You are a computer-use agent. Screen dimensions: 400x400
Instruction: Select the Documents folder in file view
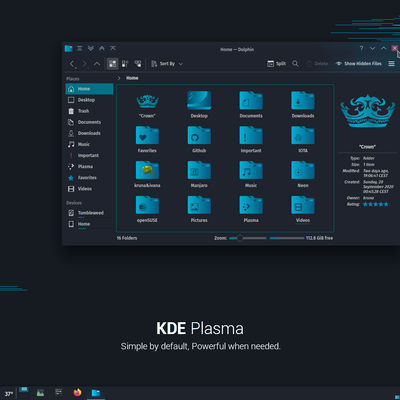(251, 100)
